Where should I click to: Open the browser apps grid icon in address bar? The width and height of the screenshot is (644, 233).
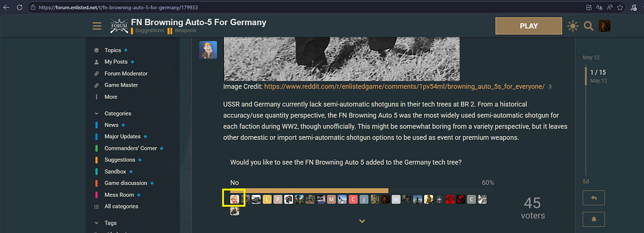(x=589, y=7)
